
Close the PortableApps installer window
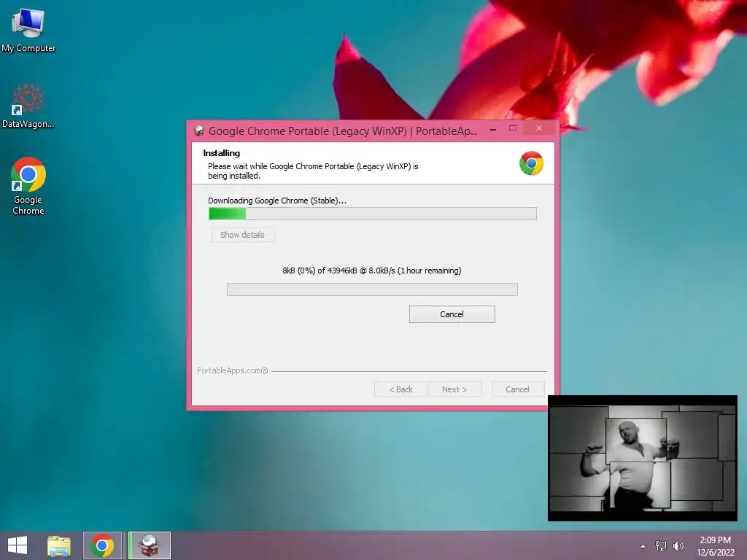pos(539,128)
